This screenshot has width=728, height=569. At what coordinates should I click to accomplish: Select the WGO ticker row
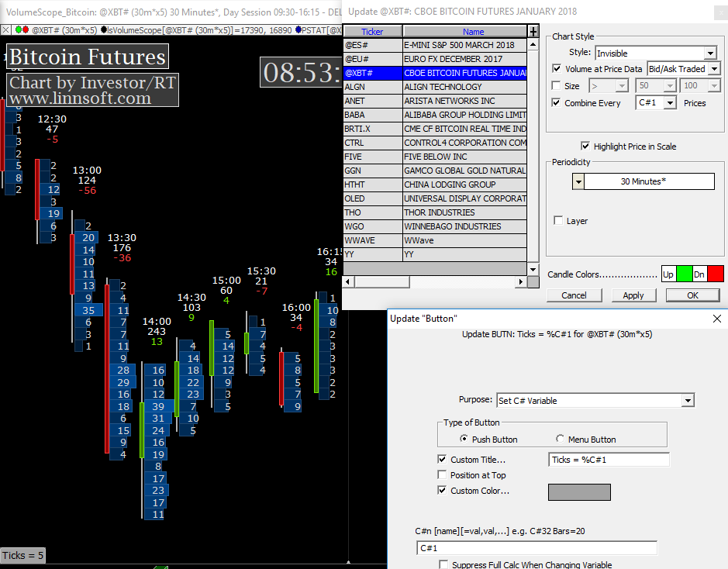[435, 226]
